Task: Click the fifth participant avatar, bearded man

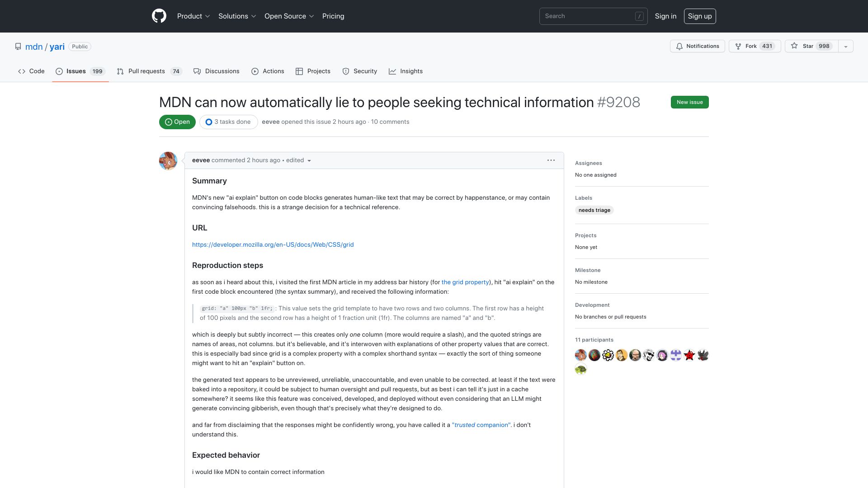Action: click(x=635, y=355)
